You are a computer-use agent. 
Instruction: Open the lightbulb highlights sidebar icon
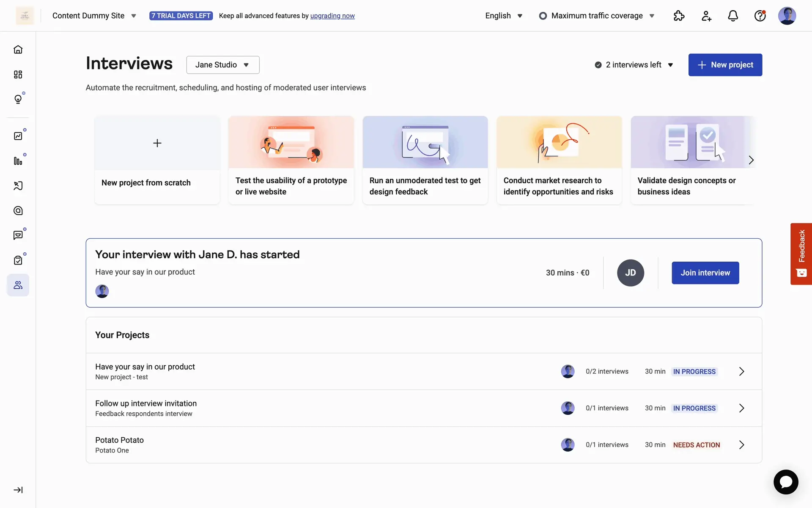tap(18, 99)
